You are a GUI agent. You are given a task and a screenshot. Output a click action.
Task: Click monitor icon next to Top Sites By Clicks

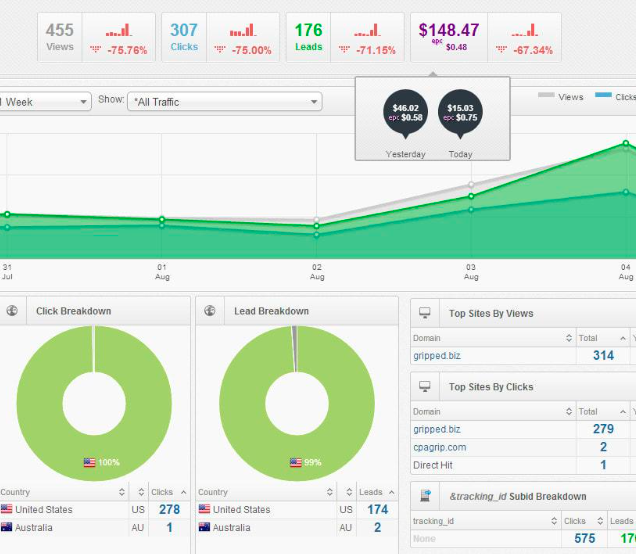[425, 386]
